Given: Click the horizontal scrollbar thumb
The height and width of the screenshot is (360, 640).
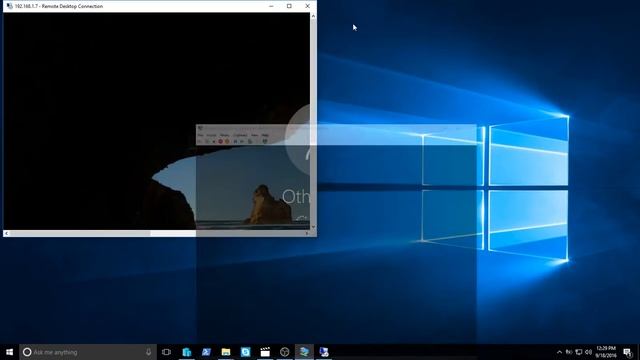Looking at the screenshot, I should coord(80,233).
